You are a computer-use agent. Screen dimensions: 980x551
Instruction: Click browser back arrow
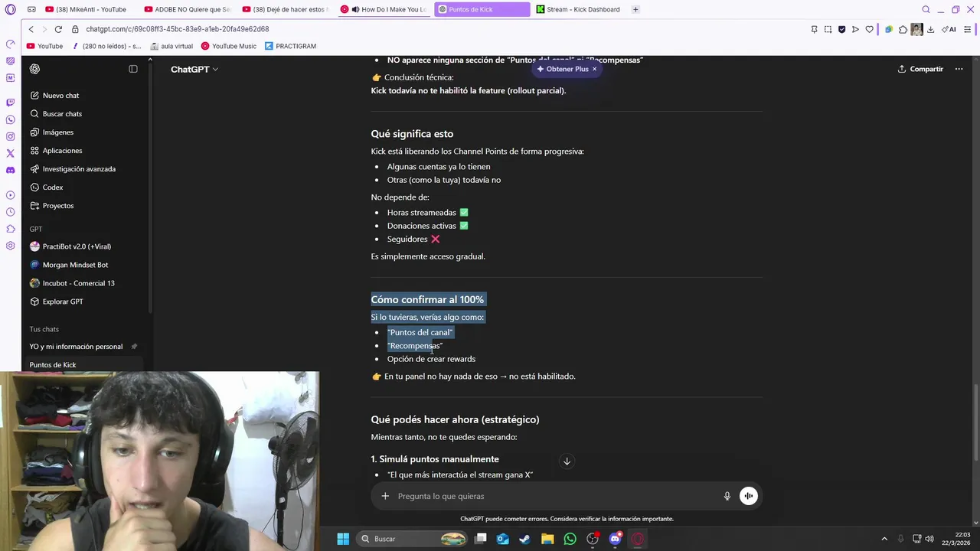tap(31, 29)
